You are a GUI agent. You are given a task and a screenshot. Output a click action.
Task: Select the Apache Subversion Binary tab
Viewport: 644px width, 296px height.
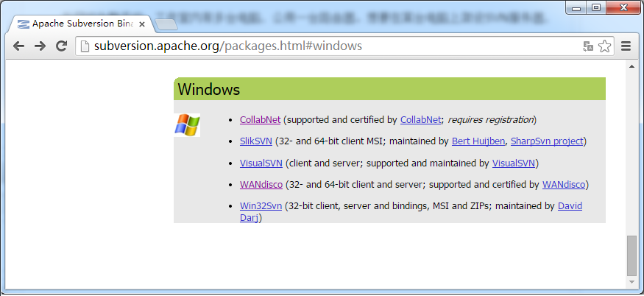coord(82,24)
